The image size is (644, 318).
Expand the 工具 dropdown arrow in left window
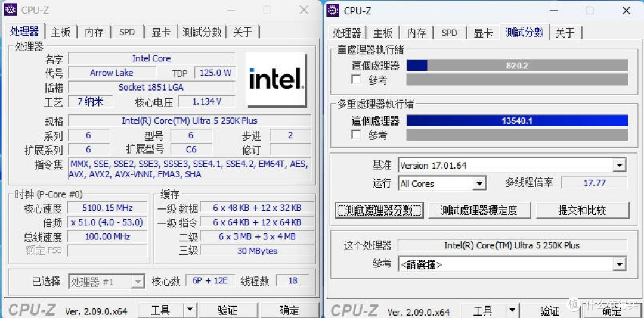[190, 310]
